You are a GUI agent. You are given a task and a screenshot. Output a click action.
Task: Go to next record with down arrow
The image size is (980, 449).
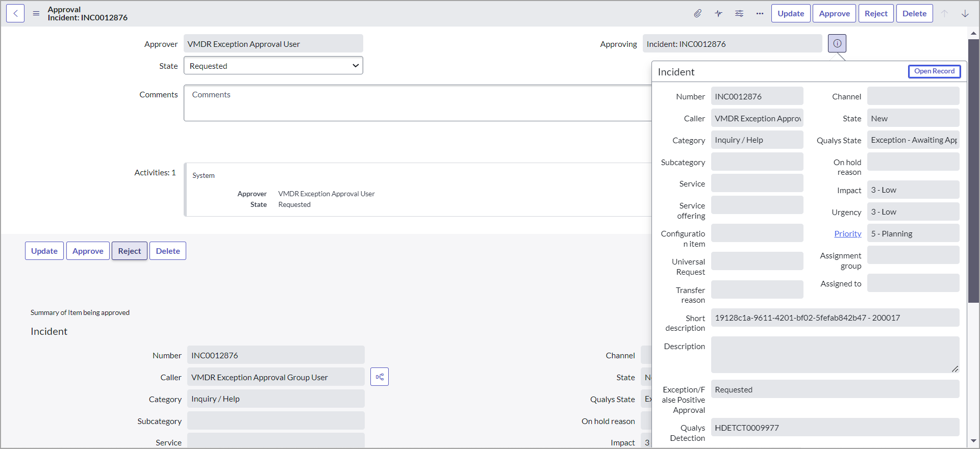tap(965, 14)
